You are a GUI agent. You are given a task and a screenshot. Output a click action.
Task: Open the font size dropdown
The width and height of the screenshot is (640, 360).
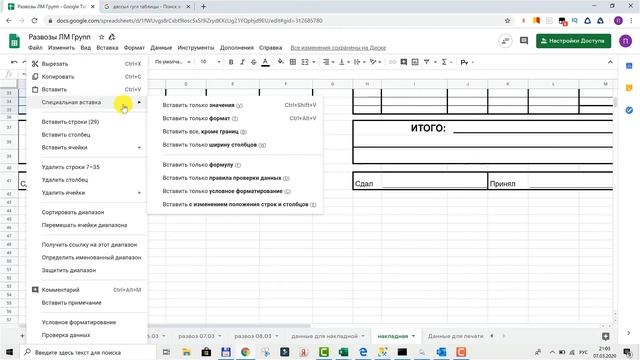tap(210, 62)
